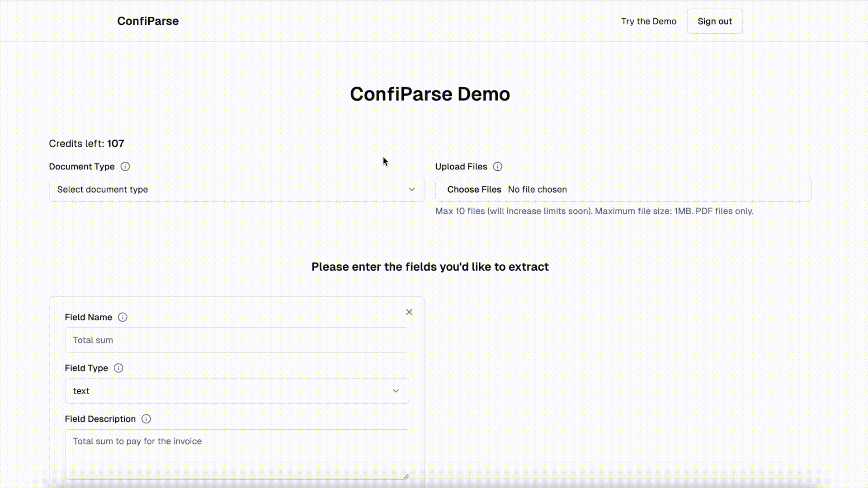This screenshot has width=868, height=488.
Task: Click the Field Name info icon
Action: (123, 317)
